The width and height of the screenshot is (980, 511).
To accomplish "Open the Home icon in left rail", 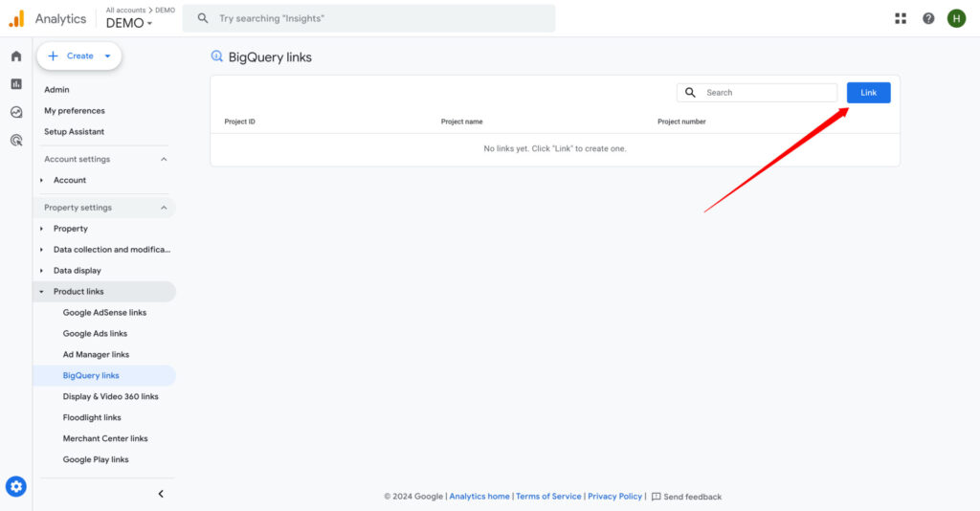I will tap(16, 56).
